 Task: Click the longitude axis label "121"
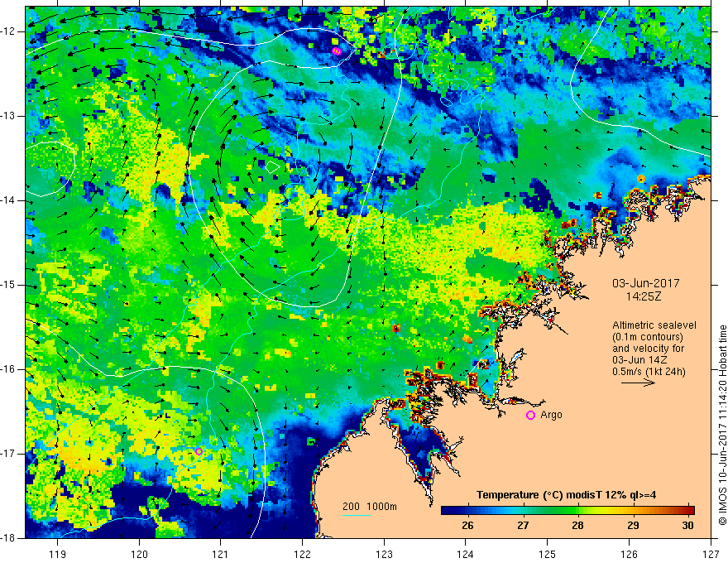[x=221, y=554]
